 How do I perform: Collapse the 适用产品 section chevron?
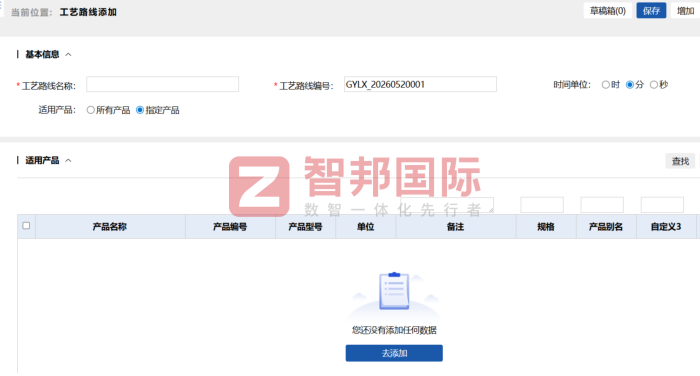(x=68, y=160)
